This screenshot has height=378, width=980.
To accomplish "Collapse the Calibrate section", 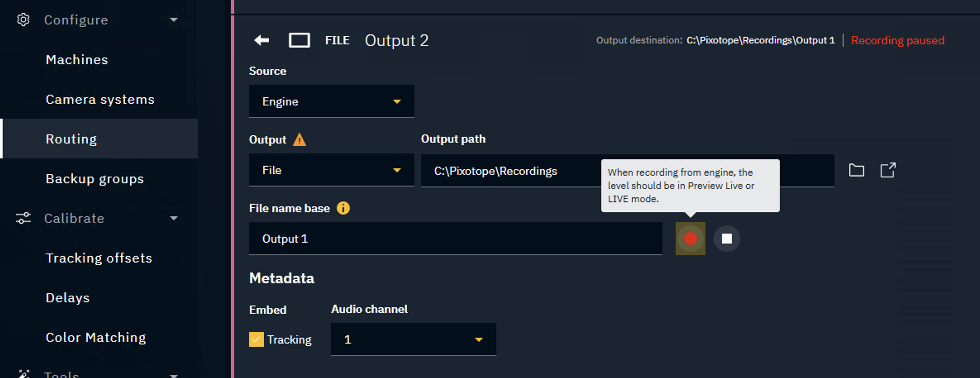I will (174, 218).
